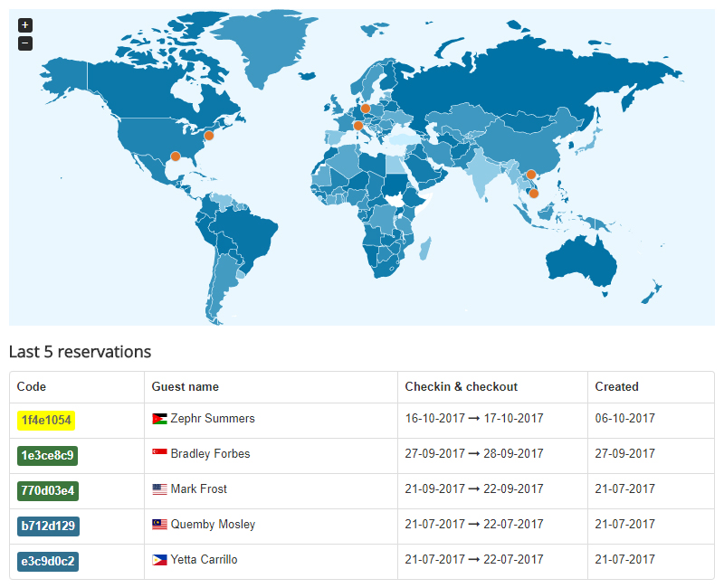
Task: Open reservation code e3c9d0c2
Action: click(x=47, y=559)
